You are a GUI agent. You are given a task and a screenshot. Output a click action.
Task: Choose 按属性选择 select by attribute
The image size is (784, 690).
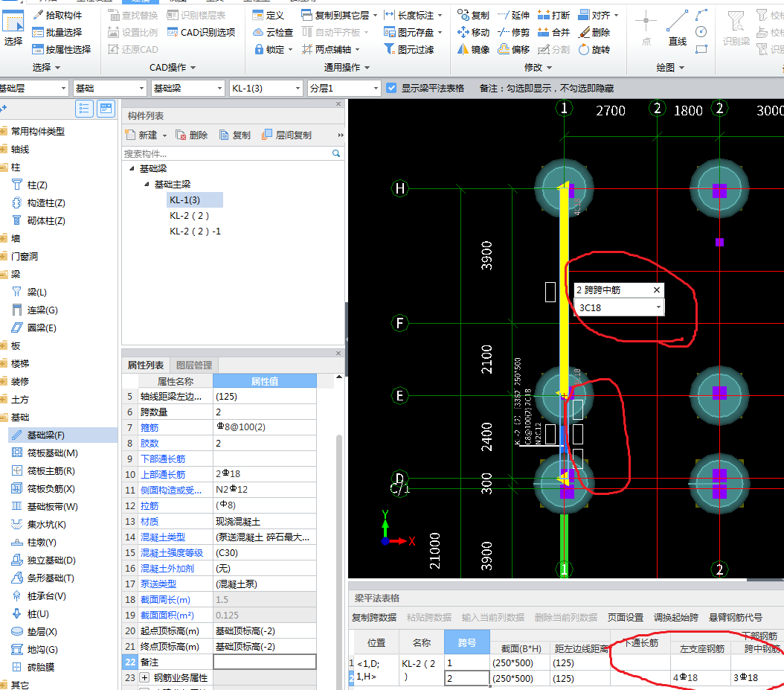click(62, 49)
